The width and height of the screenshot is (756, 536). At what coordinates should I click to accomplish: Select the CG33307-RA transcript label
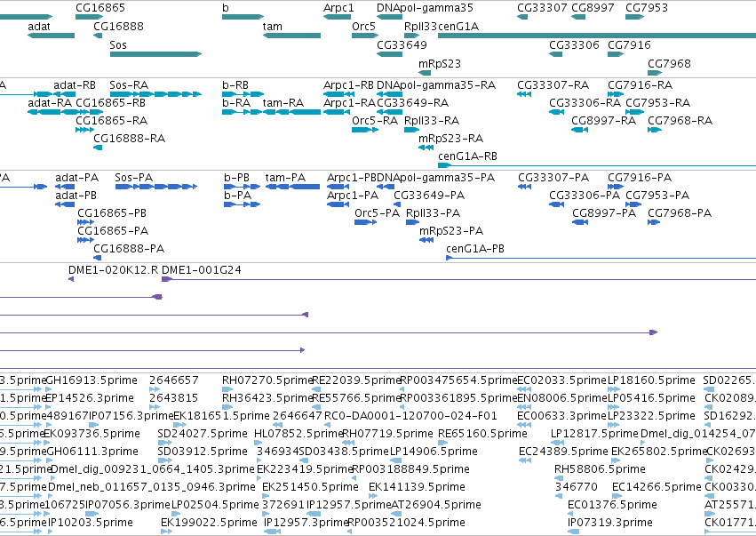click(553, 85)
